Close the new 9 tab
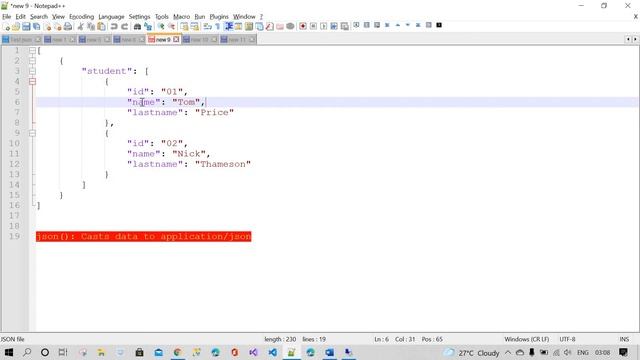 click(x=176, y=40)
